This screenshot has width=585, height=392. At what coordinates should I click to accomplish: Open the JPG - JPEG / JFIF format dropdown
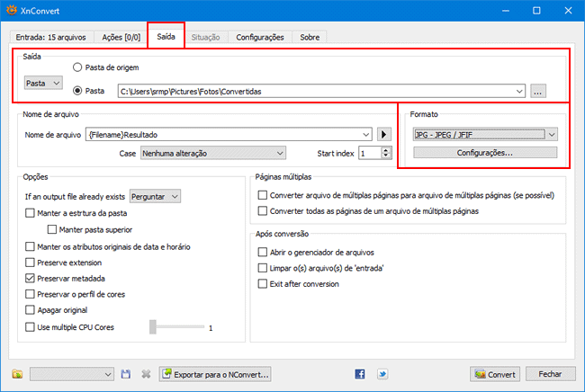coord(485,135)
